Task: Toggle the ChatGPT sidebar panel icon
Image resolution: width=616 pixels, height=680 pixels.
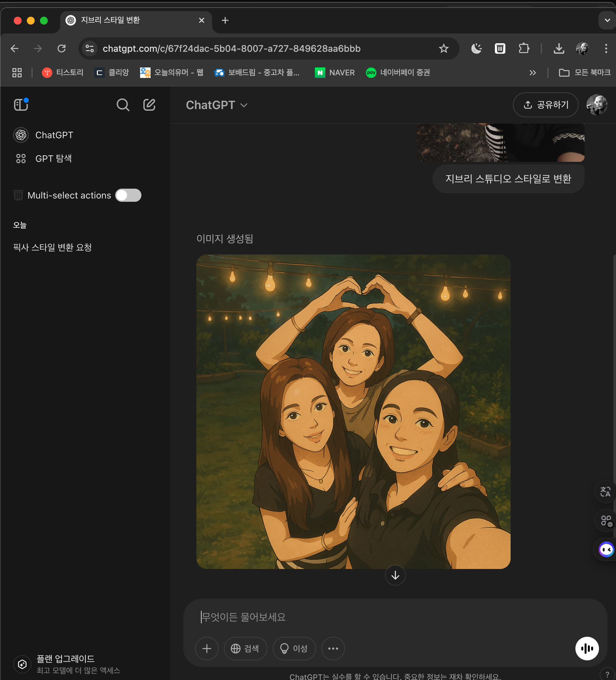Action: point(21,104)
